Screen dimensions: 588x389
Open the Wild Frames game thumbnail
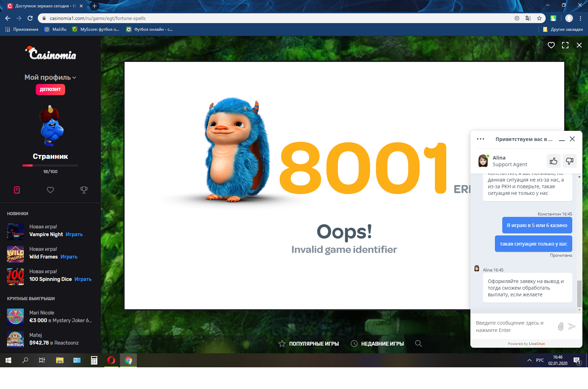pyautogui.click(x=15, y=254)
